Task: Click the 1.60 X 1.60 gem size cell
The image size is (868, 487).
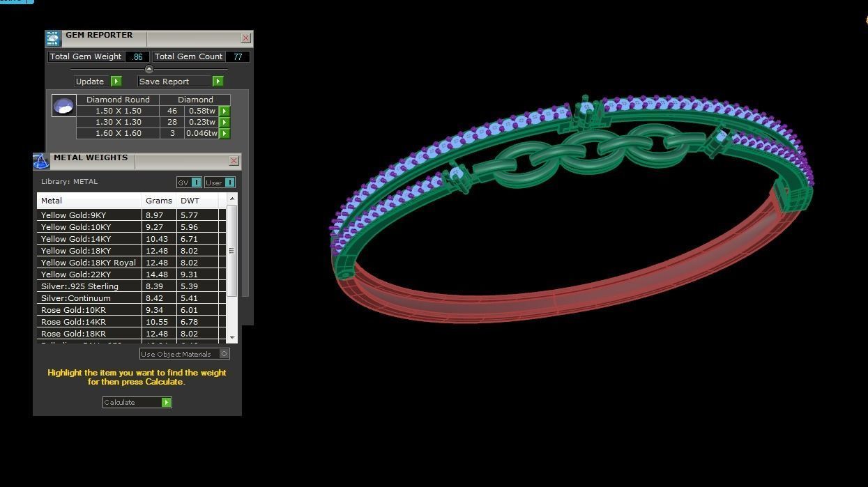Action: (x=118, y=133)
